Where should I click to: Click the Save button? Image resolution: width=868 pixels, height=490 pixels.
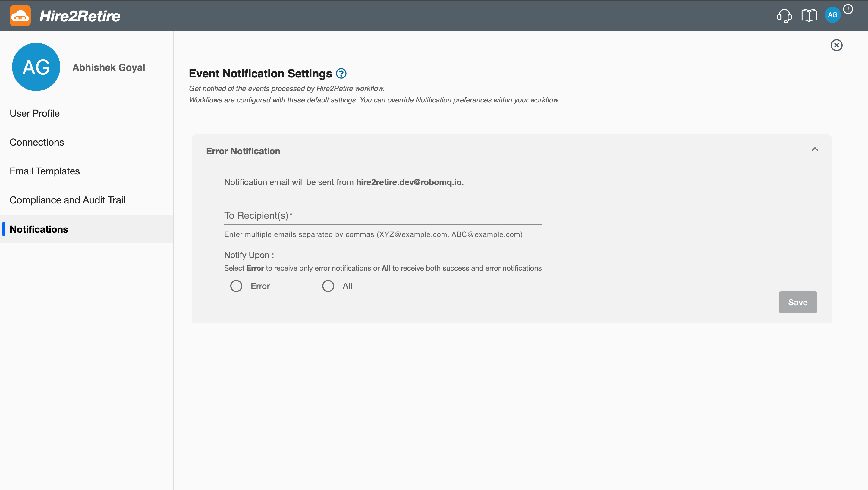point(798,302)
